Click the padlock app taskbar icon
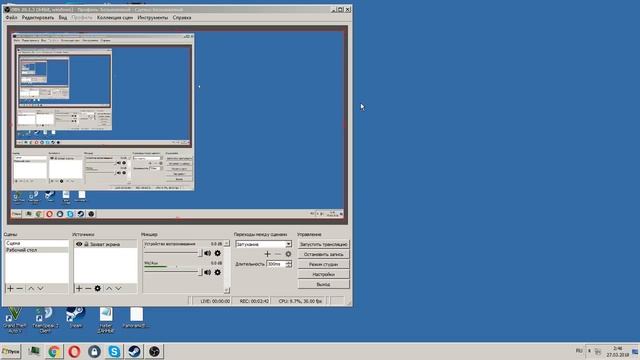 (94, 351)
